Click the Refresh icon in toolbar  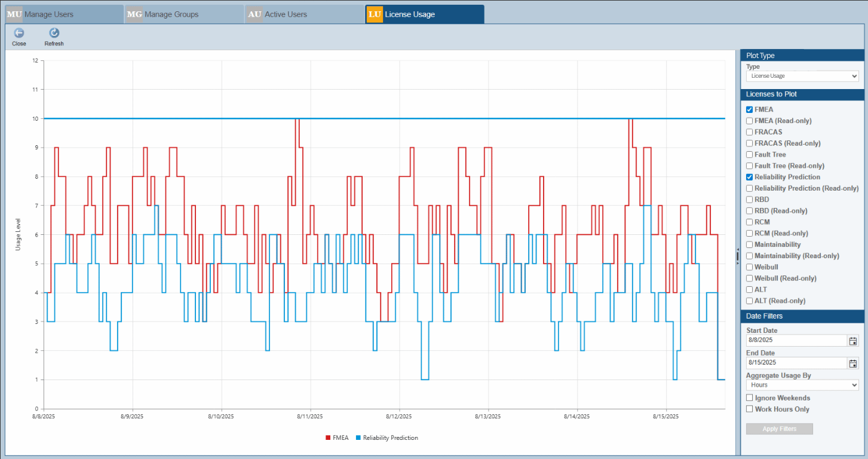(x=54, y=33)
